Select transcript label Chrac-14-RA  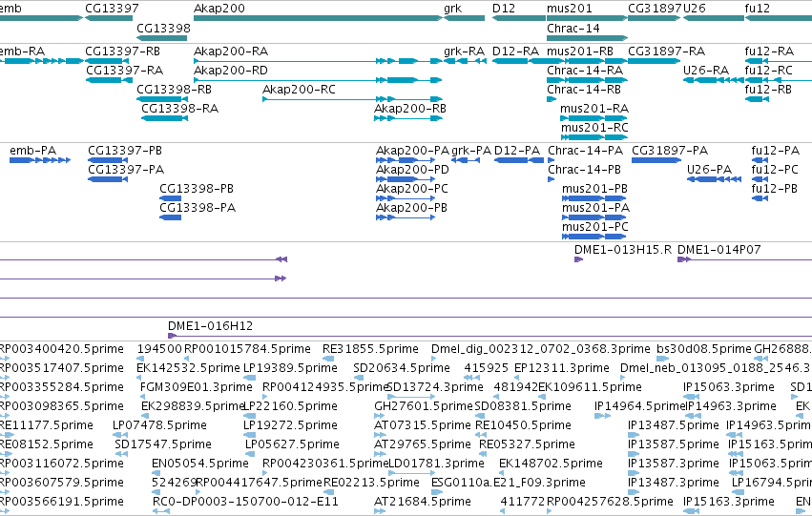pos(585,71)
